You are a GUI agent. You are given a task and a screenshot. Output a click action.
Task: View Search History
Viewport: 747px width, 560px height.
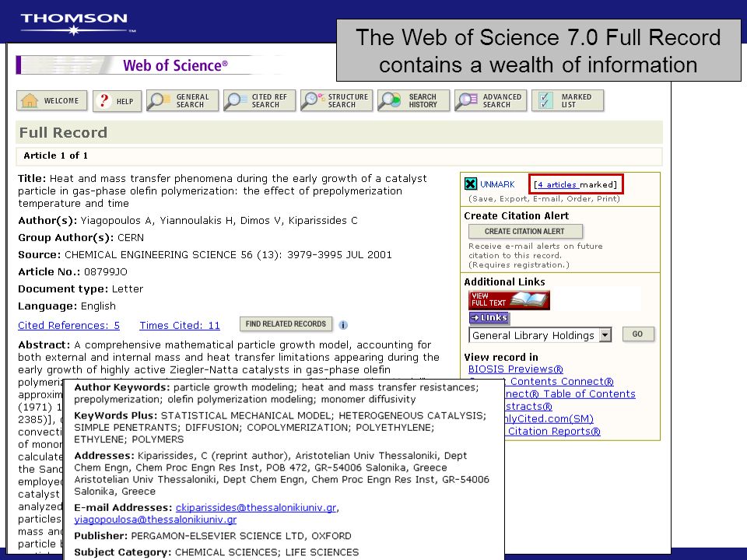point(413,101)
